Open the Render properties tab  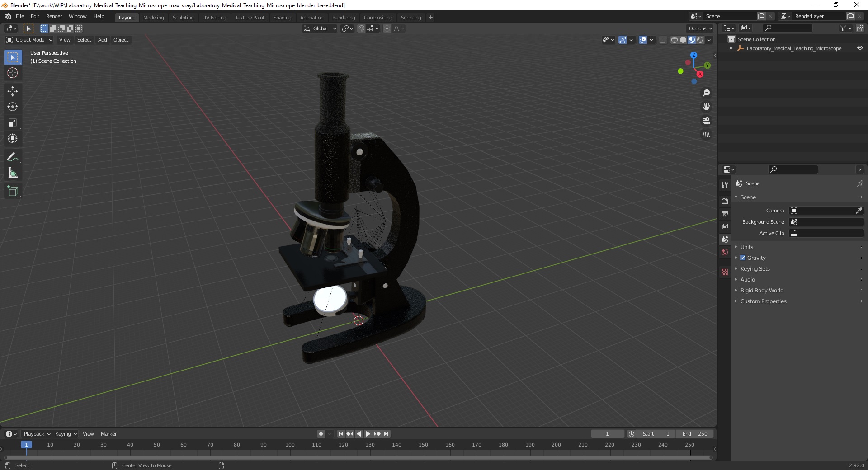(725, 201)
